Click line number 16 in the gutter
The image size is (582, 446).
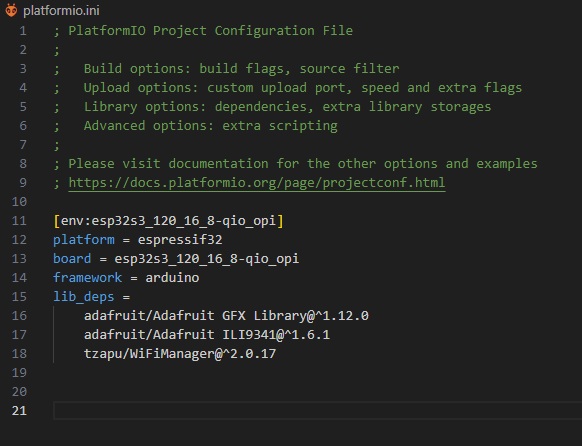pyautogui.click(x=19, y=316)
